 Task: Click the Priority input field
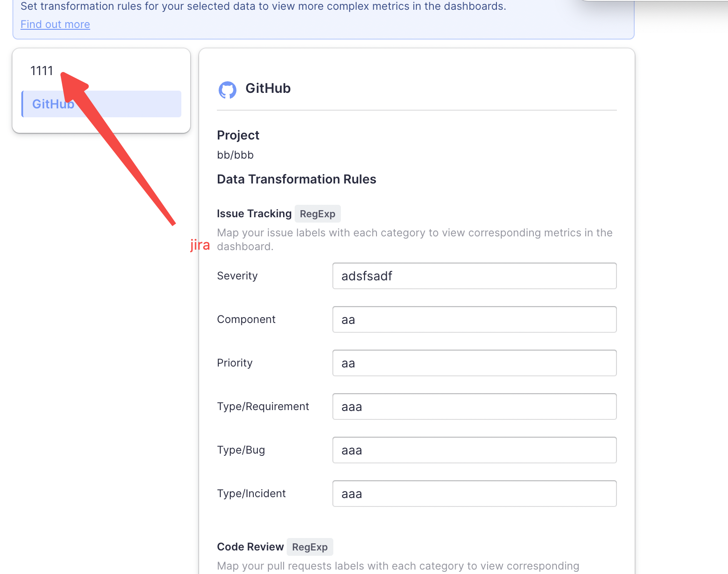(x=474, y=363)
